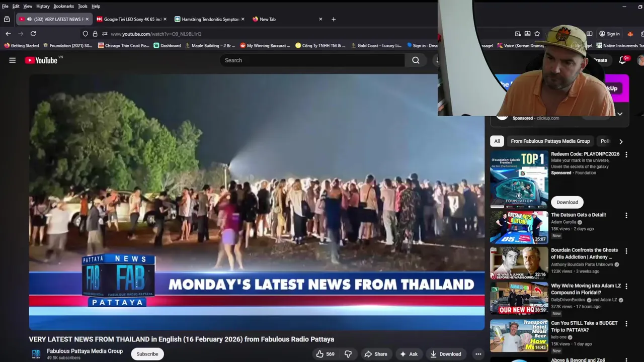Select From Fabulous Pattaya Media Group chip

[550, 141]
